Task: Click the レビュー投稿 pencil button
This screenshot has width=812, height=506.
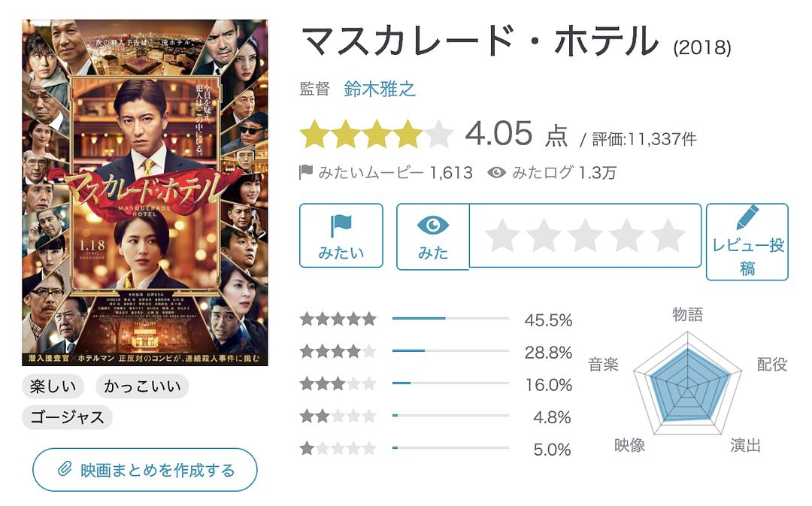Action: pos(747,242)
